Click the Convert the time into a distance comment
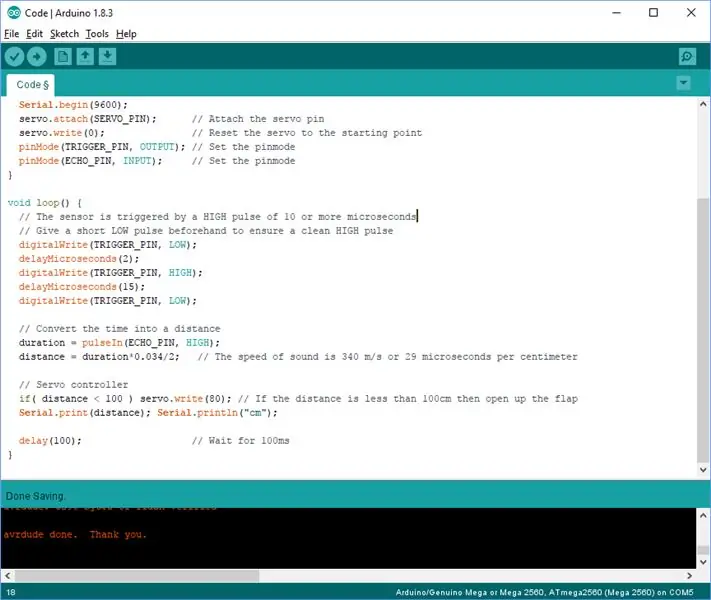Image resolution: width=711 pixels, height=600 pixels. pos(120,328)
